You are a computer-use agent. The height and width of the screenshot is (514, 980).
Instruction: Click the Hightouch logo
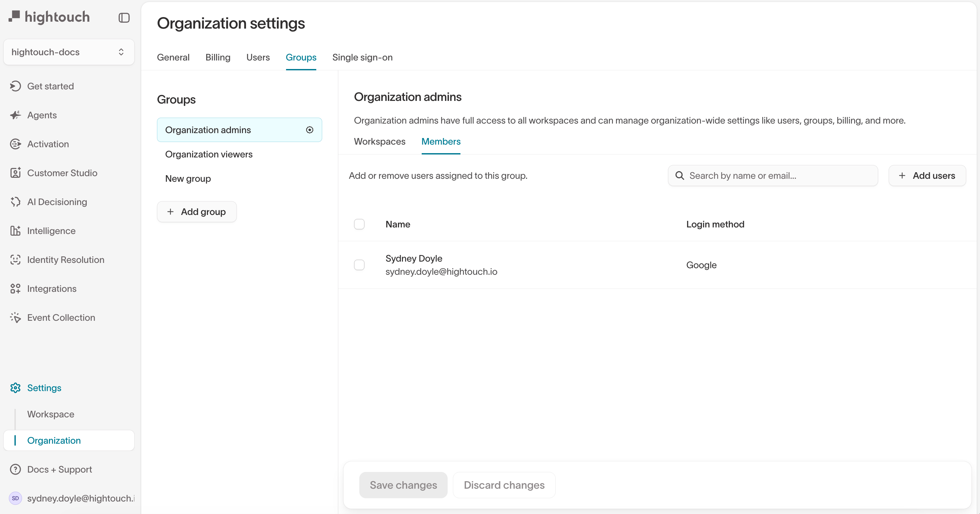click(x=49, y=17)
